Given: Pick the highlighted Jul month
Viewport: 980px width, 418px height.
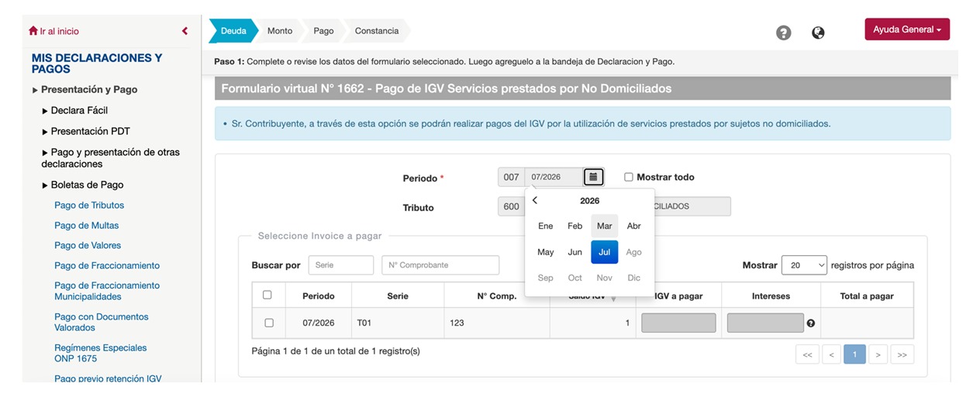Looking at the screenshot, I should 605,252.
